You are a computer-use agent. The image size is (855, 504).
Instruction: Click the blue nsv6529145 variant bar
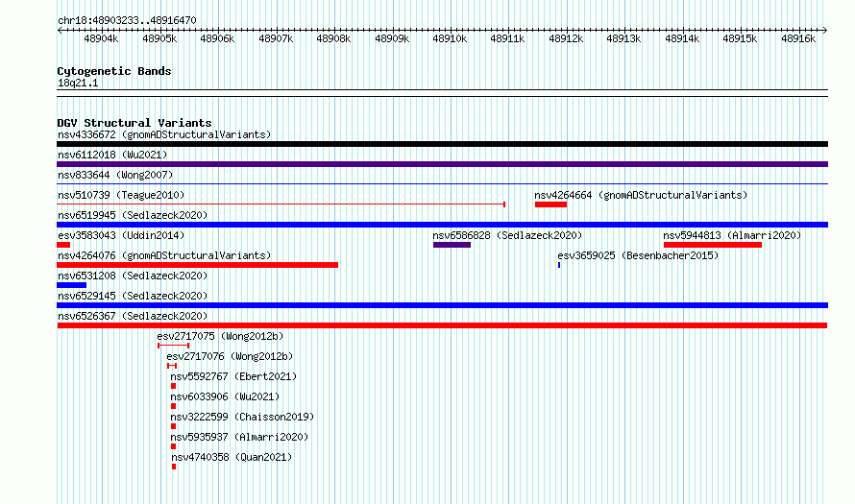click(442, 305)
